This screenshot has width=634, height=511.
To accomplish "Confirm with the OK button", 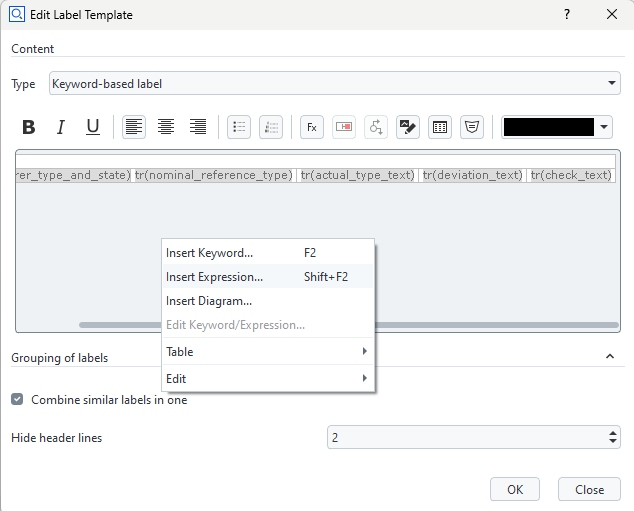I will point(515,490).
